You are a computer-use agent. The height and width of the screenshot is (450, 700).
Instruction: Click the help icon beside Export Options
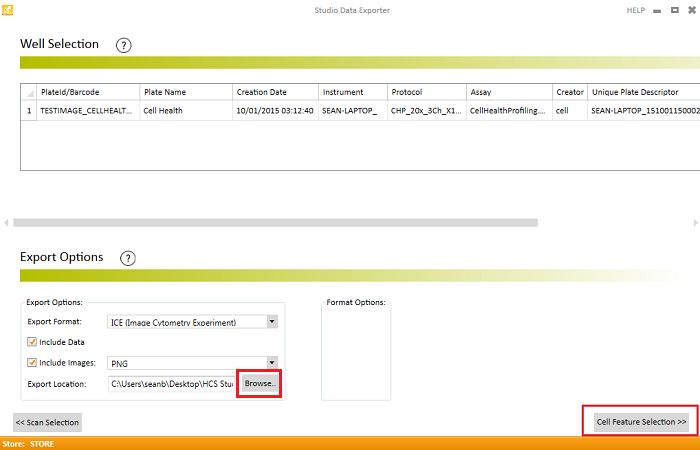pyautogui.click(x=128, y=258)
